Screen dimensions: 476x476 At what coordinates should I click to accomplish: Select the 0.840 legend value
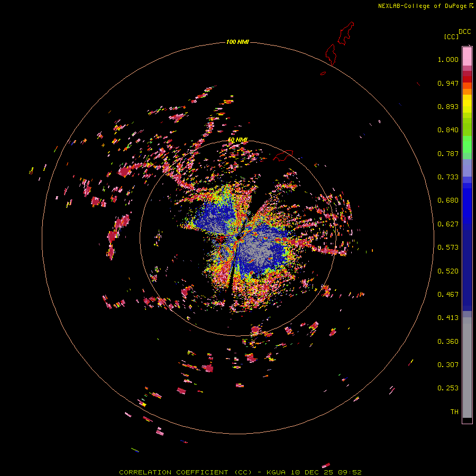(448, 130)
